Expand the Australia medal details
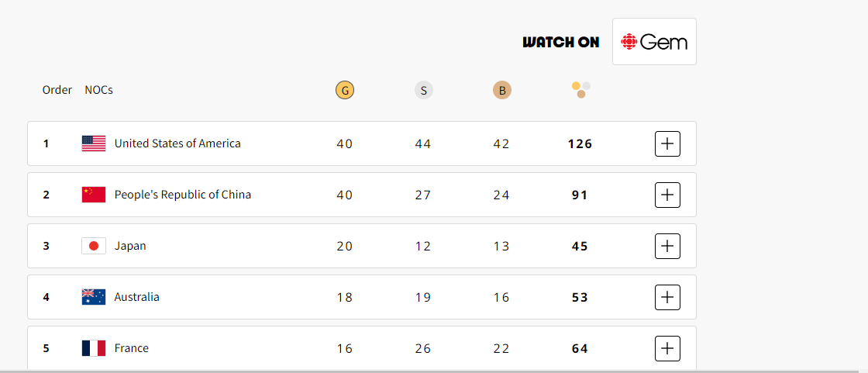This screenshot has width=868, height=373. click(x=667, y=297)
